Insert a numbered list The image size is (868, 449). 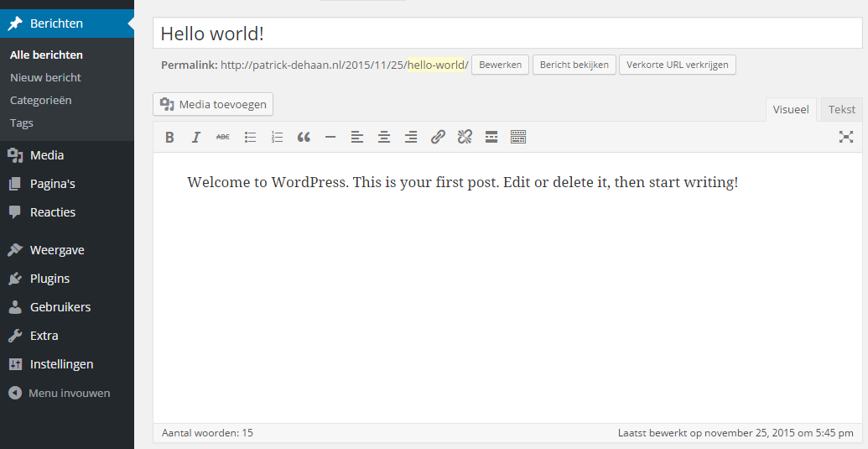tap(277, 138)
